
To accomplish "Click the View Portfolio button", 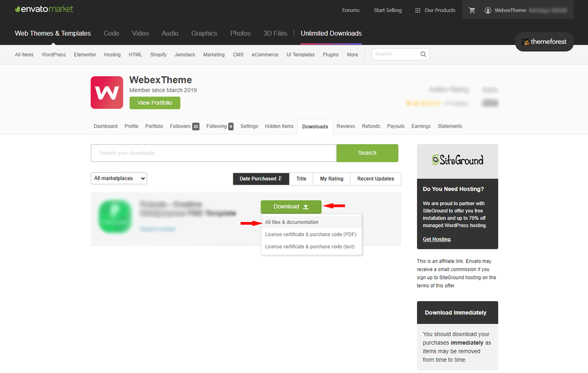I will [x=154, y=102].
